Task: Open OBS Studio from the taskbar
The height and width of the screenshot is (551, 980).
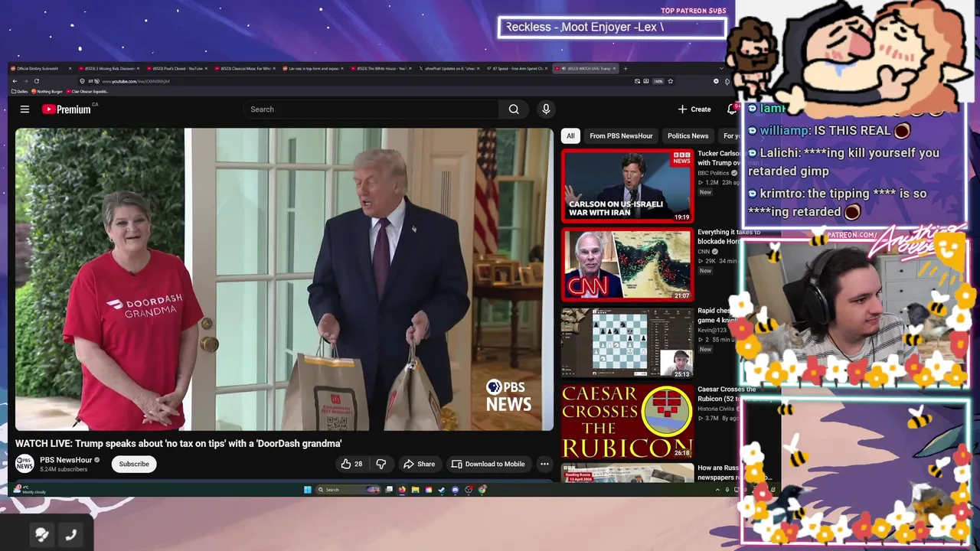Action: tap(469, 490)
